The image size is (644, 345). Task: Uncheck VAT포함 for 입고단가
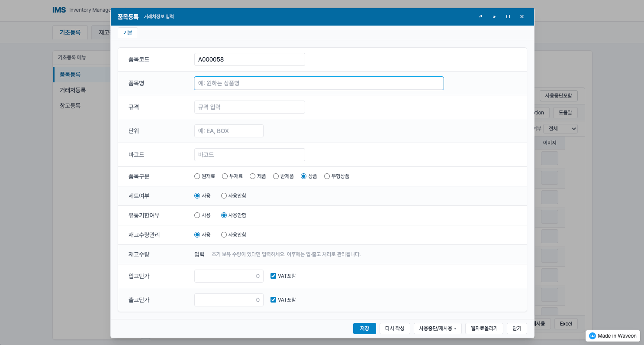tap(273, 276)
